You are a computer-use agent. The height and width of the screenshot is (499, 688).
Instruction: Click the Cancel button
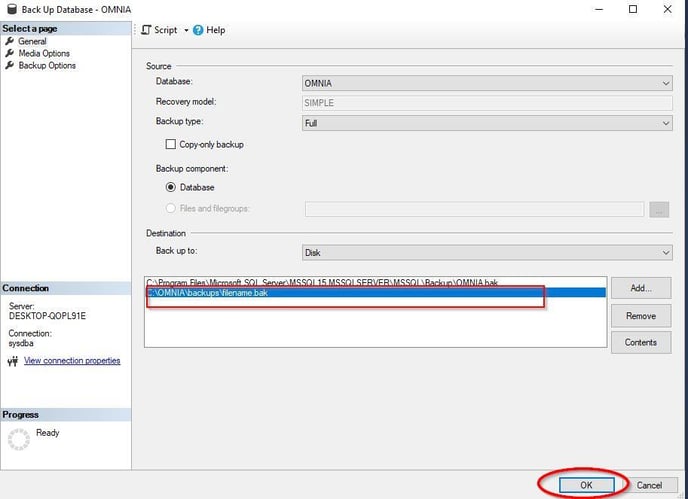649,485
